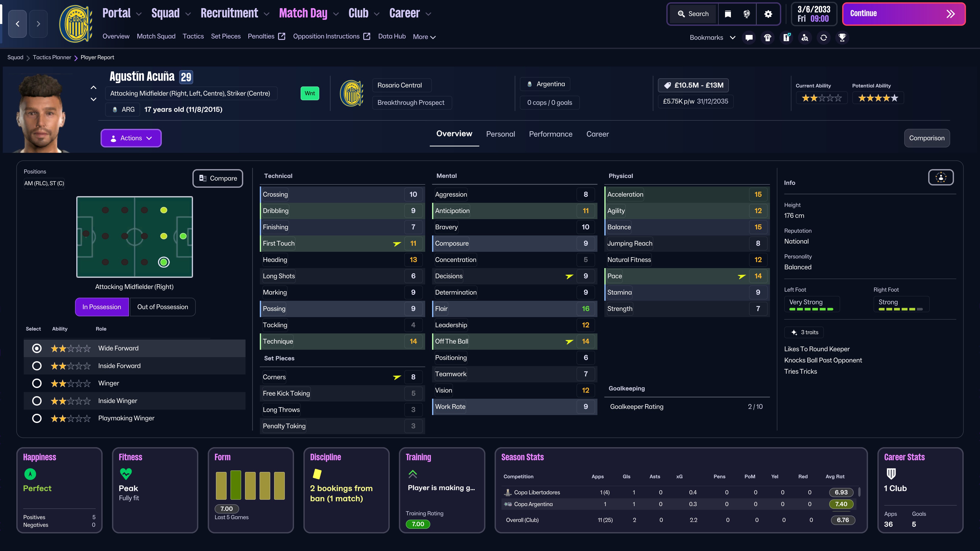980x551 pixels.
Task: Expand the More submenu
Action: [424, 37]
